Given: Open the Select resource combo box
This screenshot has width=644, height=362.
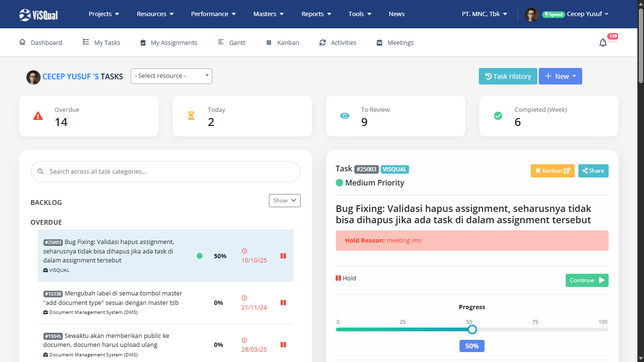Looking at the screenshot, I should 171,76.
